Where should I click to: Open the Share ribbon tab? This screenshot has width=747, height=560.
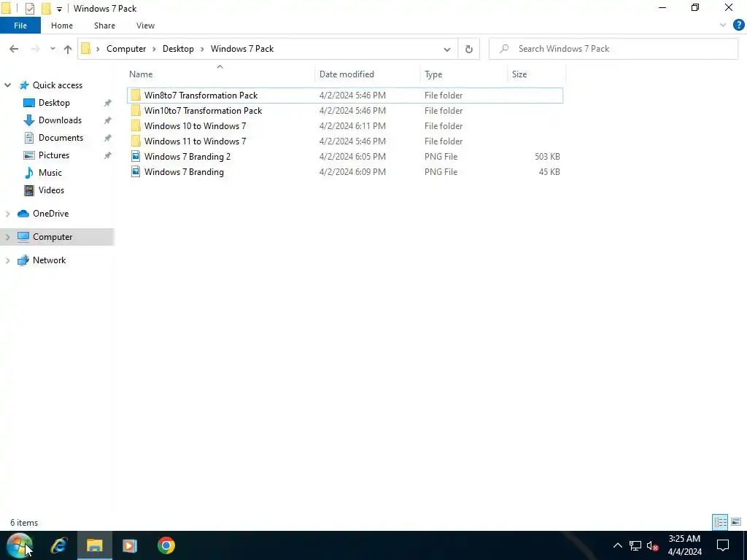coord(104,26)
